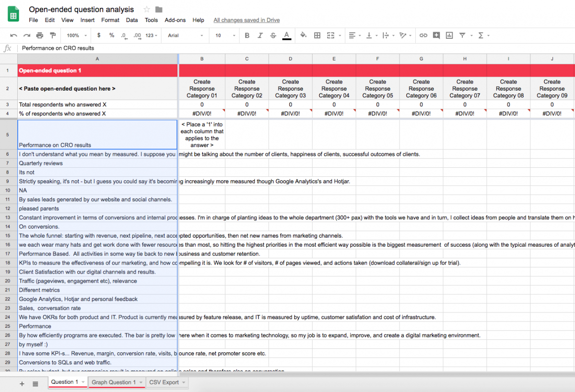The width and height of the screenshot is (575, 392).
Task: Toggle italic text formatting
Action: tap(260, 35)
